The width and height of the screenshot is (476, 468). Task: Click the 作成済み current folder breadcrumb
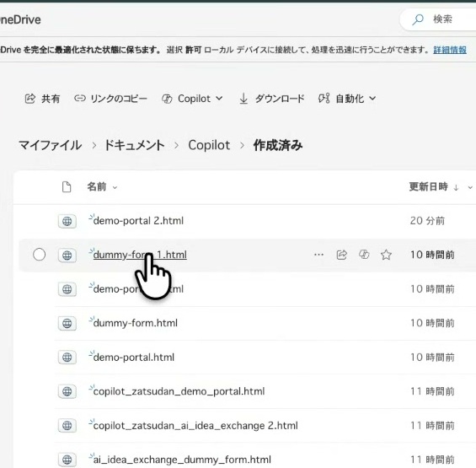278,145
